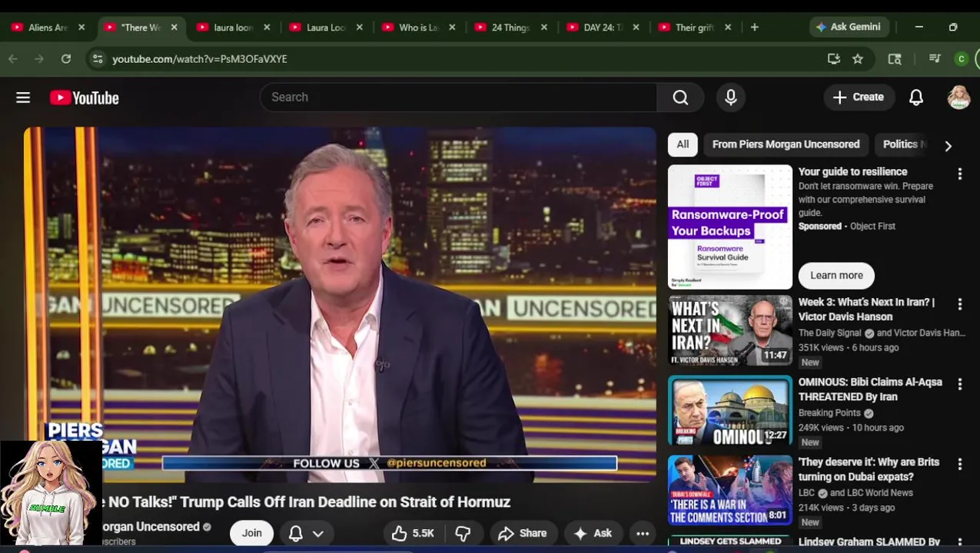The width and height of the screenshot is (980, 553).
Task: Close the 'Aliens Are' tab
Action: click(x=81, y=27)
